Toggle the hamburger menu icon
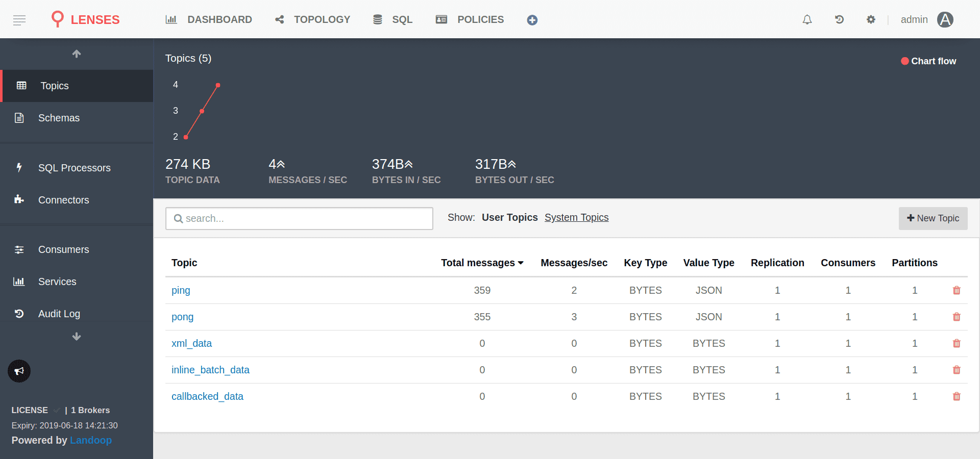Viewport: 980px width, 459px height. tap(19, 20)
